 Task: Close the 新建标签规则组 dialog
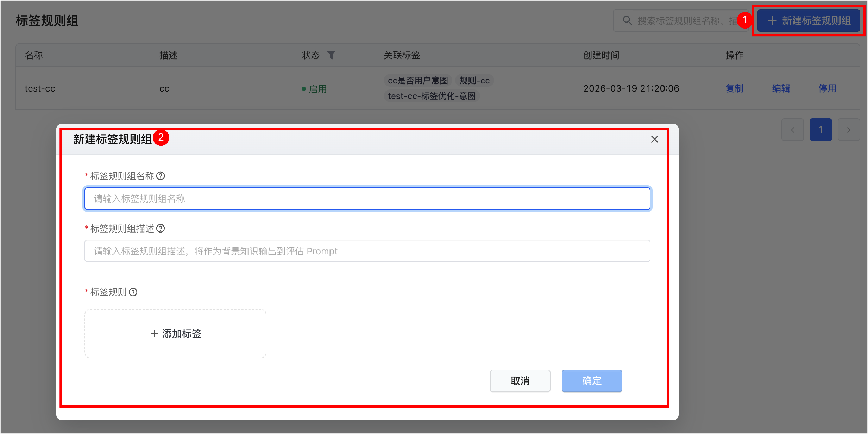654,139
